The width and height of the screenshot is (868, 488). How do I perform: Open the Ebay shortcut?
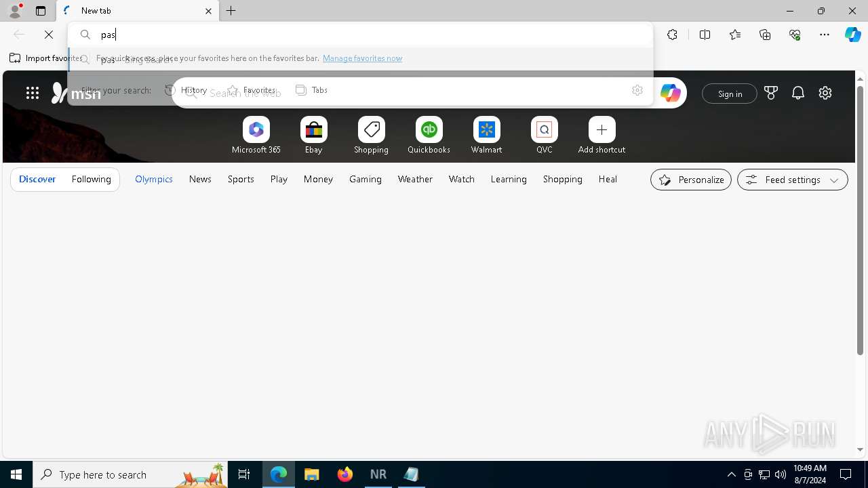(314, 136)
